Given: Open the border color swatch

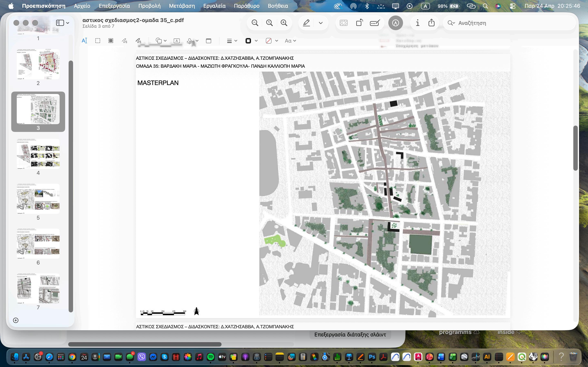Looking at the screenshot, I should click(x=248, y=41).
